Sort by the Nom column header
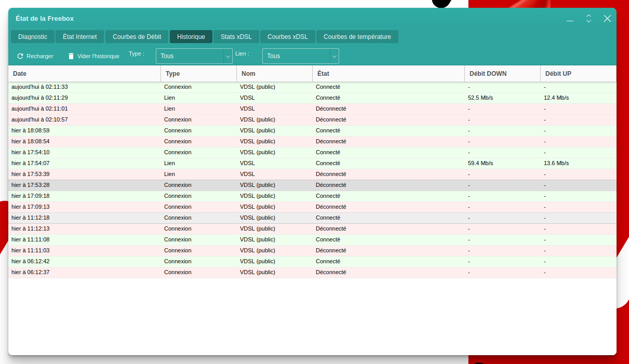This screenshot has width=629, height=364. [275, 74]
